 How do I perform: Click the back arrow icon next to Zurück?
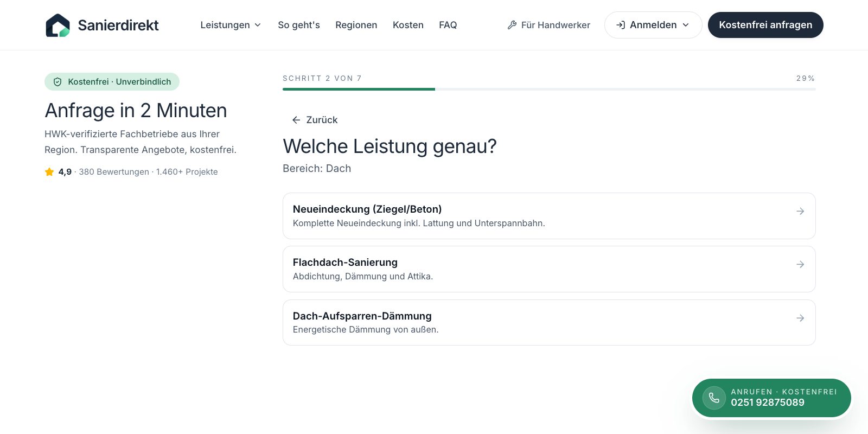pyautogui.click(x=296, y=120)
